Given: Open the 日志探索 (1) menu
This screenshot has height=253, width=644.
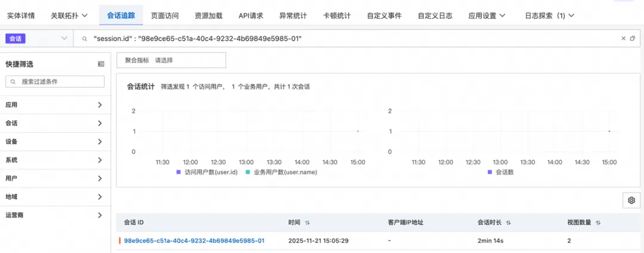Looking at the screenshot, I should [x=549, y=15].
